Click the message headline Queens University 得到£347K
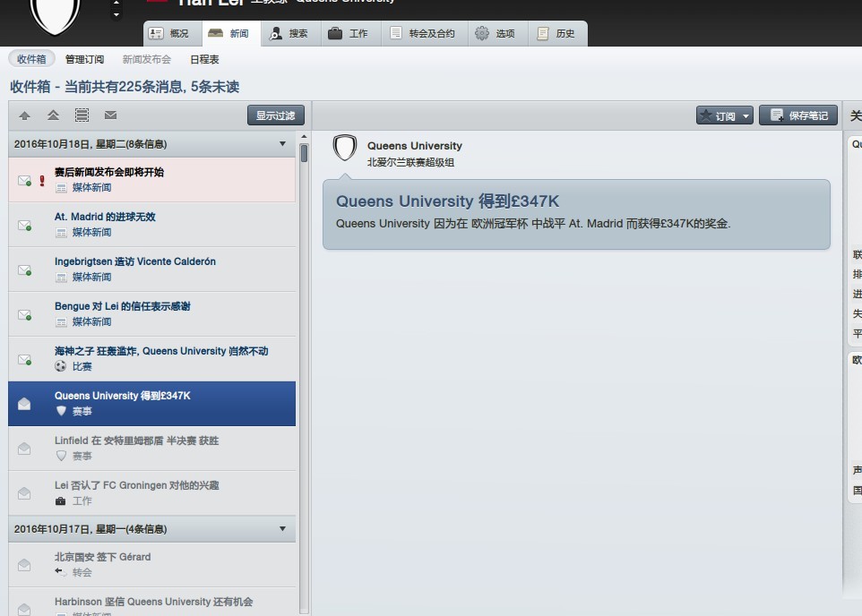 (x=447, y=201)
